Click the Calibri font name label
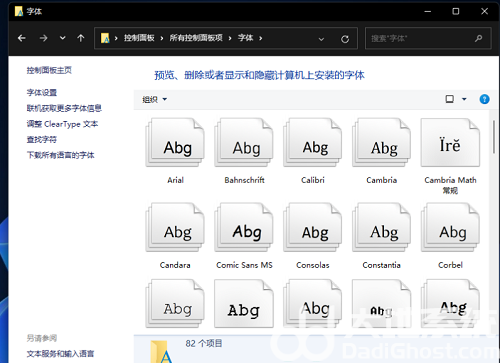500x363 pixels. tap(313, 180)
